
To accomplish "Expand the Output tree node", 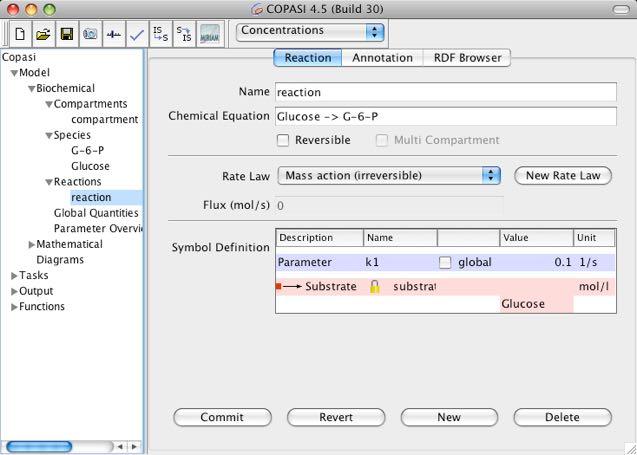I will click(x=15, y=292).
